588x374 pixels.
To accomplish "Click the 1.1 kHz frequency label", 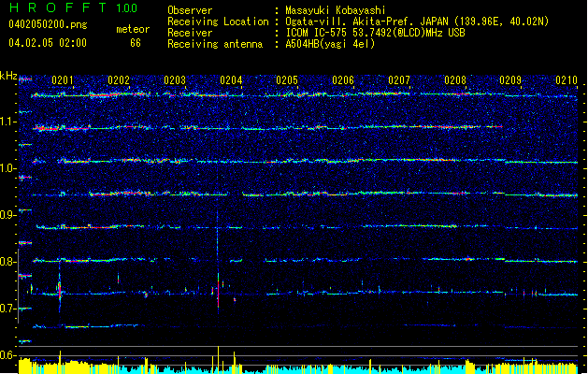I will coord(8,122).
